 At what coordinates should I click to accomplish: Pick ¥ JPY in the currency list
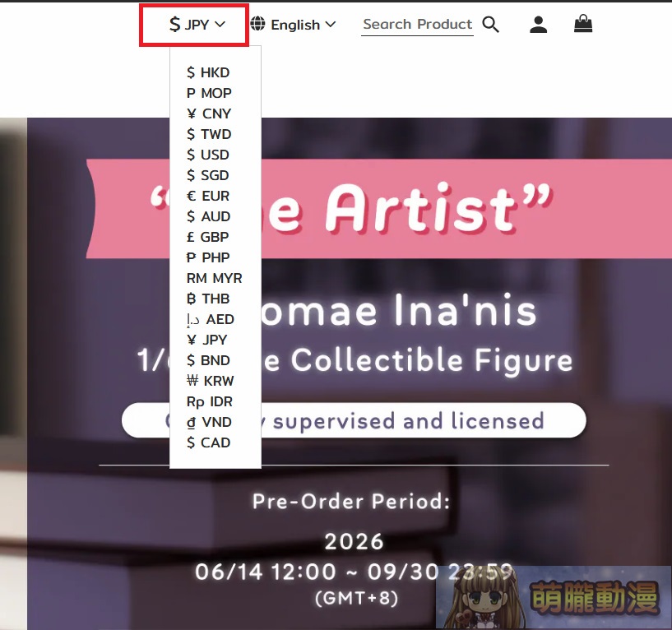tap(207, 340)
